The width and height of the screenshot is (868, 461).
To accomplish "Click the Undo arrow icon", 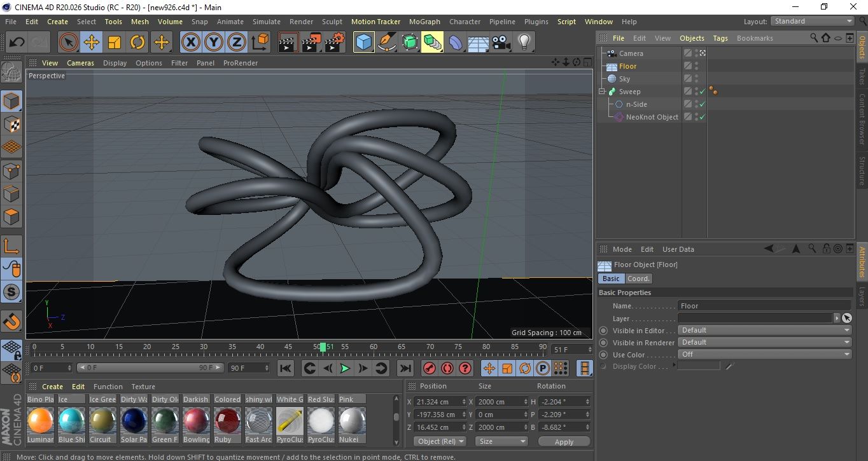I will pos(17,43).
